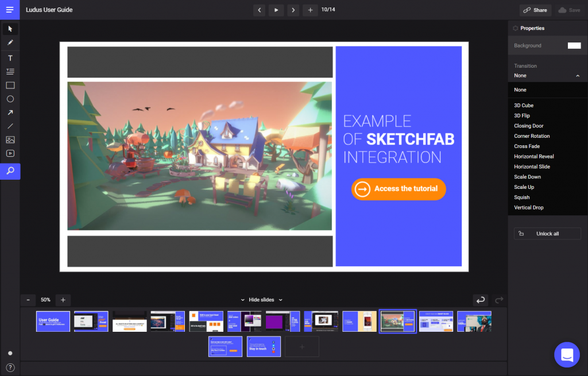Choose the image insert tool
This screenshot has width=588, height=376.
pyautogui.click(x=10, y=139)
